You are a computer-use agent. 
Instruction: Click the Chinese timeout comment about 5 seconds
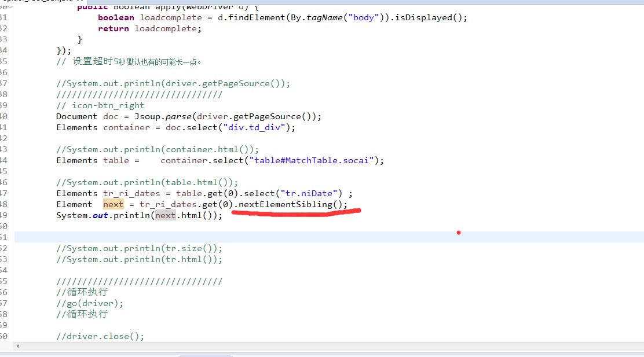click(129, 61)
